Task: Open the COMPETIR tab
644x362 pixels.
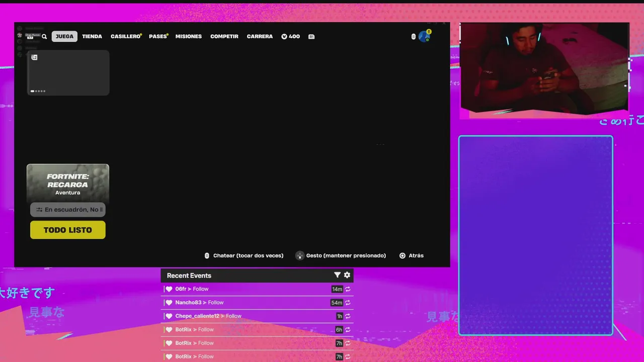Action: tap(224, 36)
